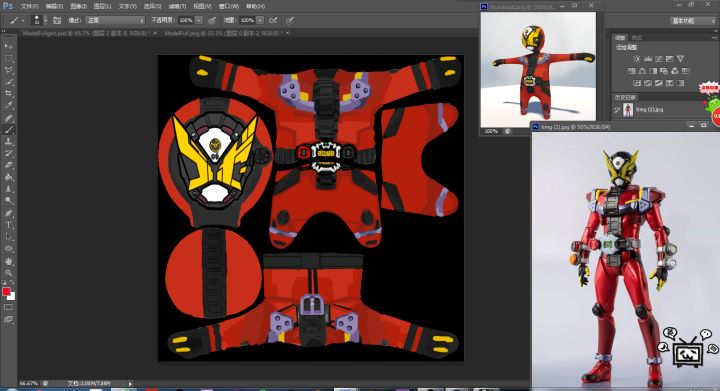Enable airbrush mode in options bar

(x=273, y=20)
